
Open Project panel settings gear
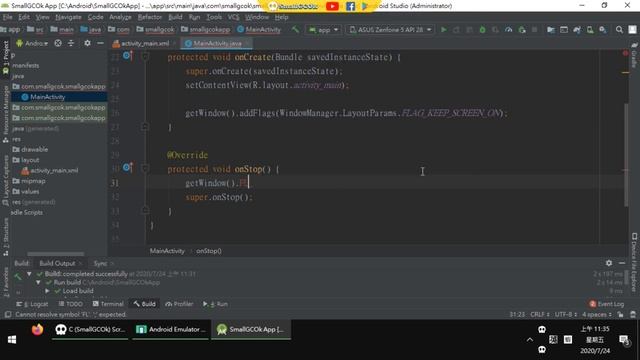pos(87,43)
